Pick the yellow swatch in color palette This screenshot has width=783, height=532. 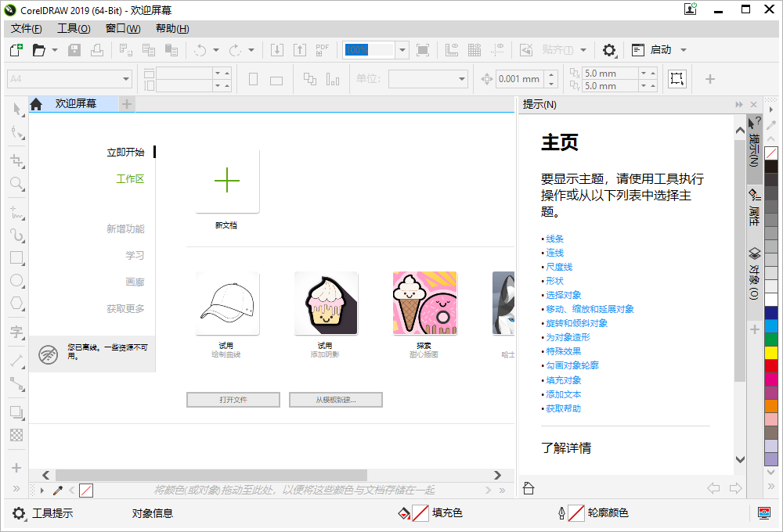[771, 352]
